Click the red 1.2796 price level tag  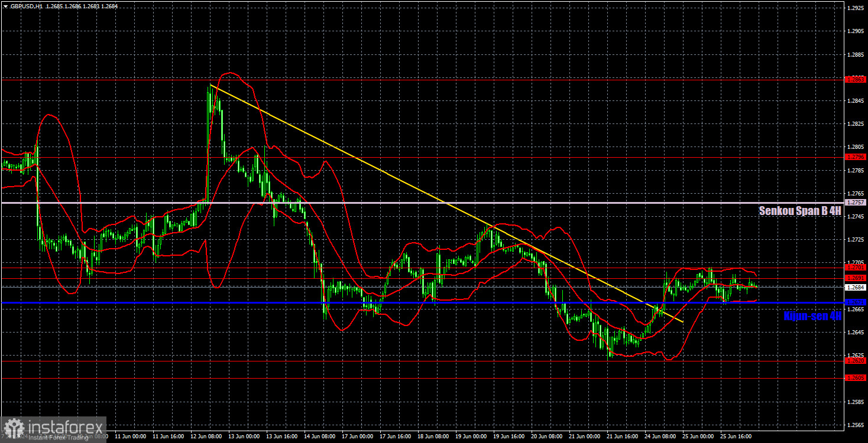pos(856,157)
